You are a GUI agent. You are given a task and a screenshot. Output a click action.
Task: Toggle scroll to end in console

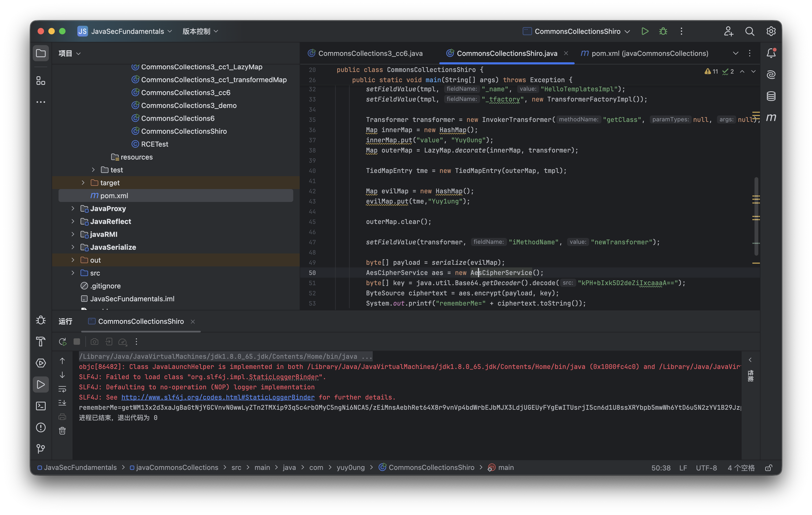(62, 403)
